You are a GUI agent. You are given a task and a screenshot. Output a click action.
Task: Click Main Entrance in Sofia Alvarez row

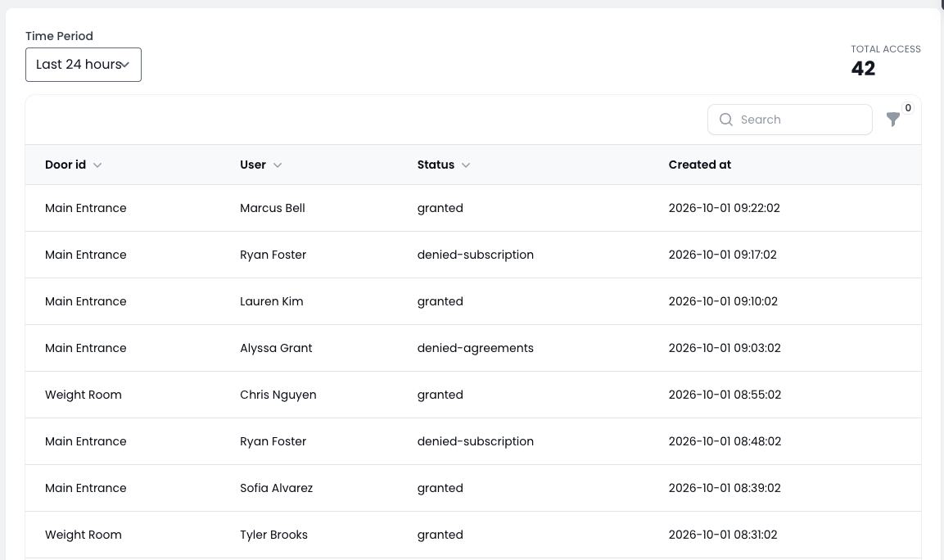(85, 488)
